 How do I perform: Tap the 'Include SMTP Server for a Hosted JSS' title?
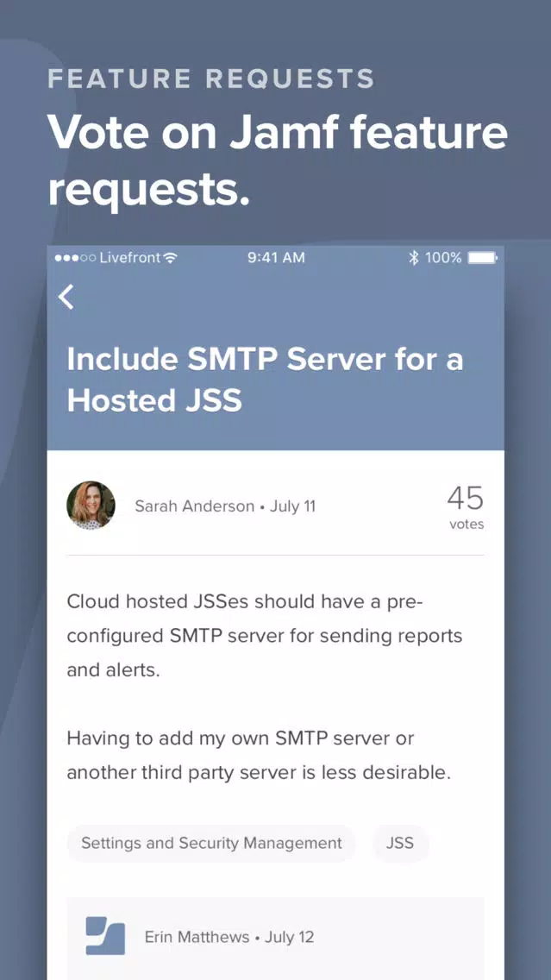265,380
